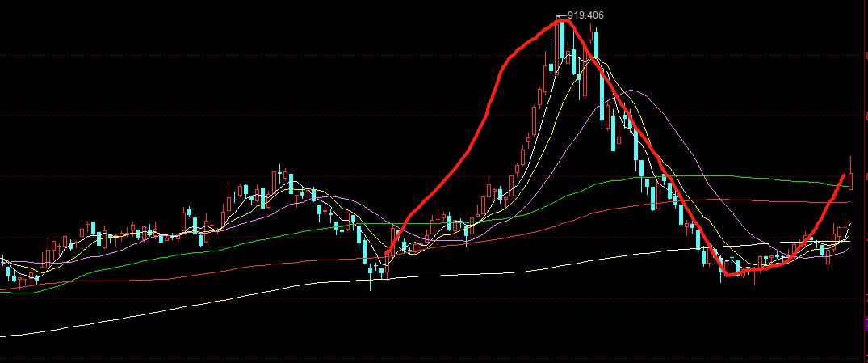The height and width of the screenshot is (363, 868).
Task: Click the right end of the red drawn curve
Action: [844, 175]
